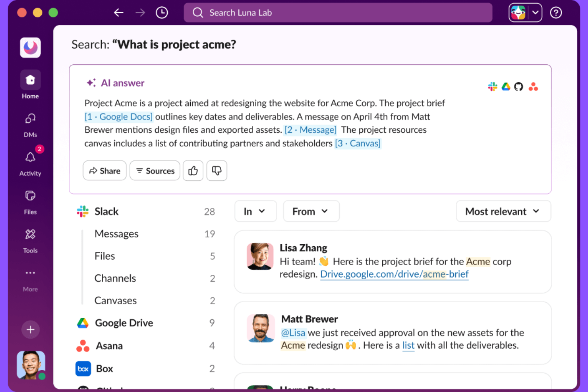
Task: Change sorting via Most relevant dropdown
Action: coord(503,211)
